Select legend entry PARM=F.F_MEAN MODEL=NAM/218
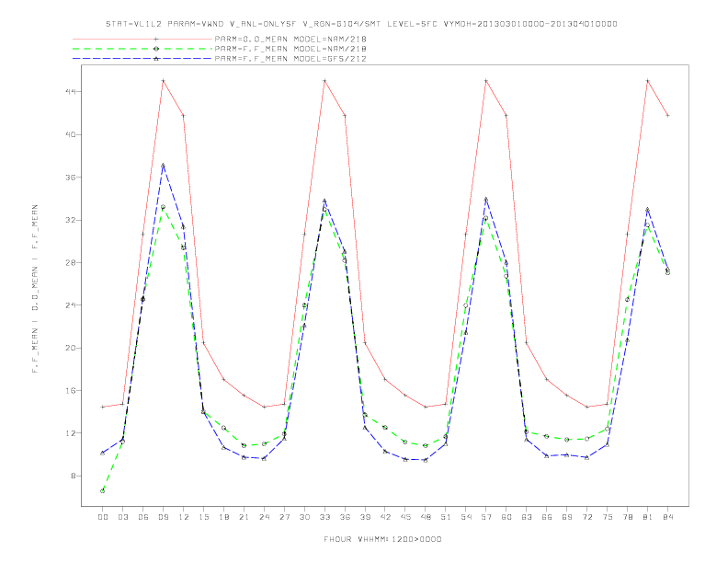Image resolution: width=728 pixels, height=563 pixels. [290, 49]
